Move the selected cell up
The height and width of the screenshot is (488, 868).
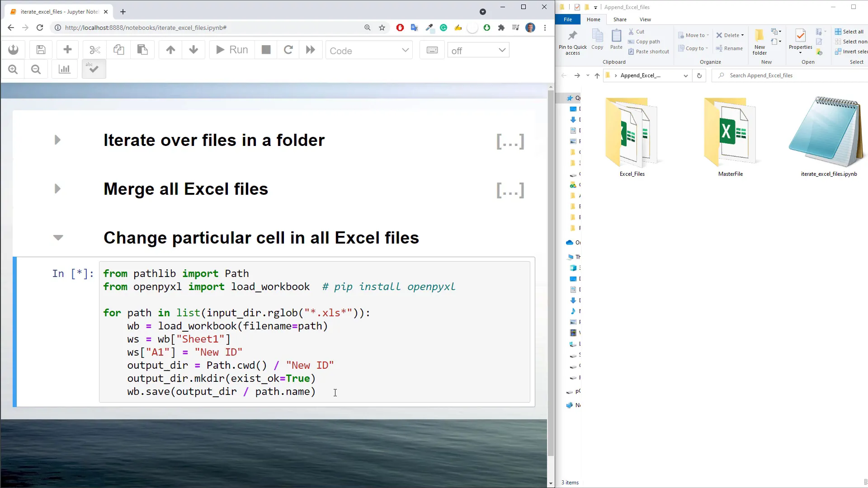(170, 50)
